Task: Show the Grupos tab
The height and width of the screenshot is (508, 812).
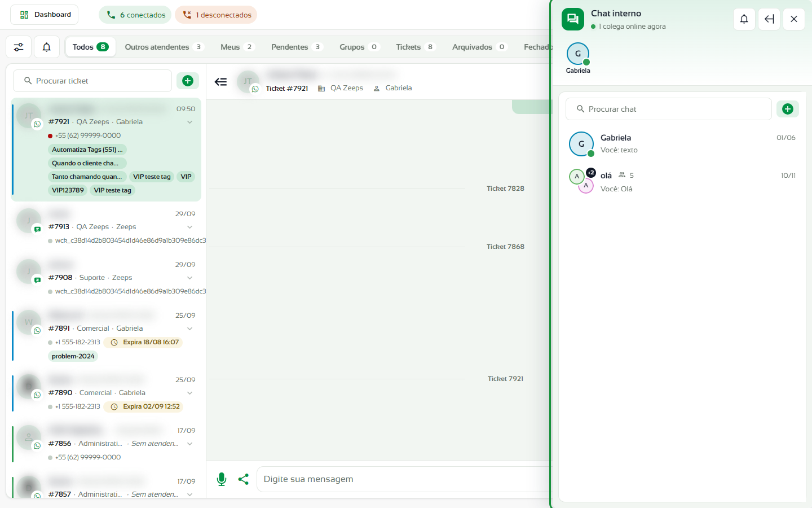Action: [359, 47]
